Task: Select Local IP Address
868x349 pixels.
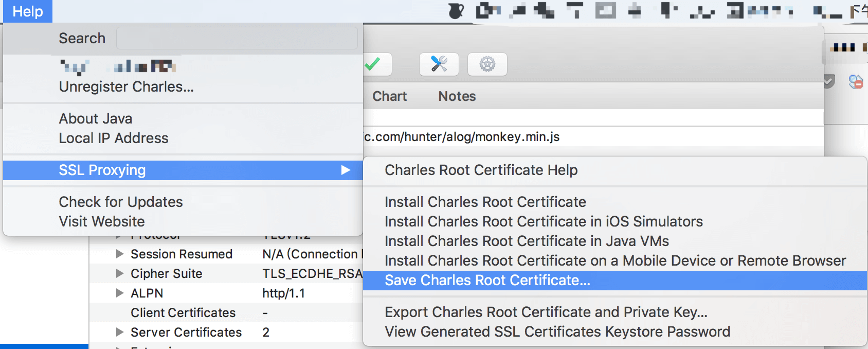Action: [x=114, y=138]
